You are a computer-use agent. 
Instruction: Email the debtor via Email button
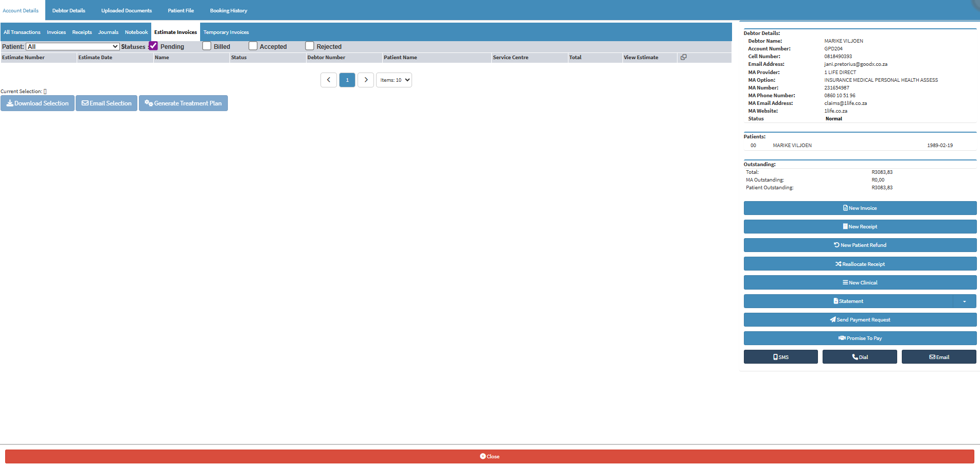[x=939, y=357]
